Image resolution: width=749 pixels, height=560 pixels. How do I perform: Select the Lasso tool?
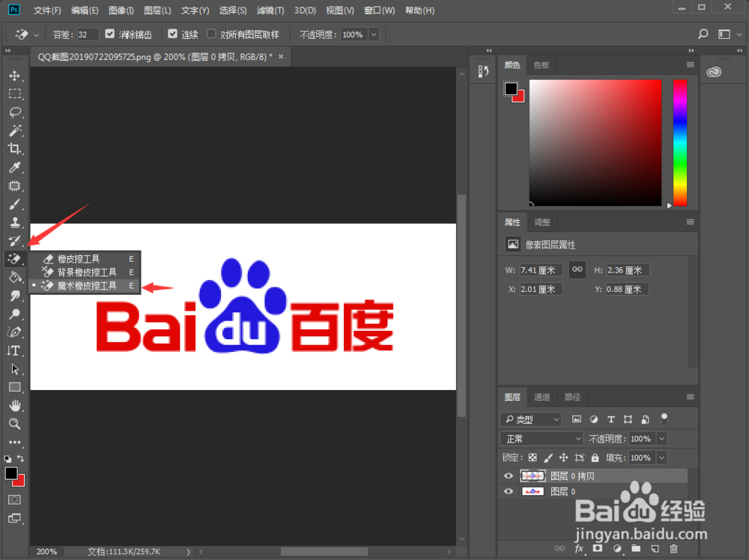point(15,112)
